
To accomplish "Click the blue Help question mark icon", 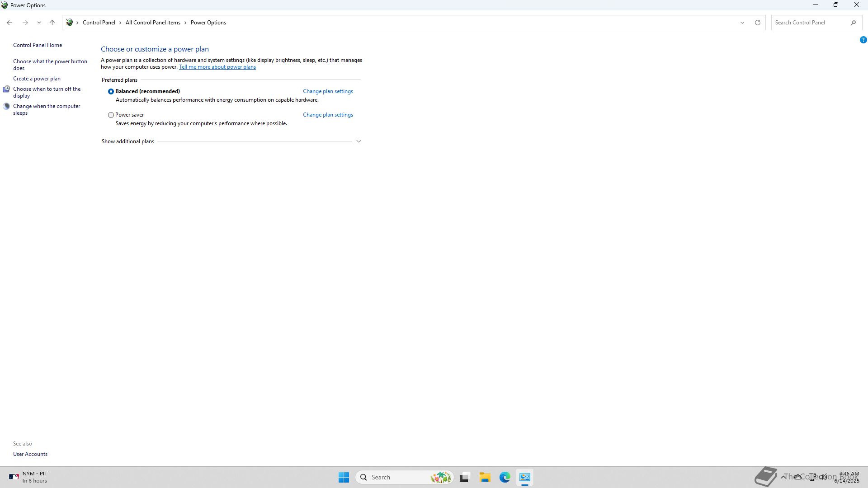I will (x=863, y=40).
